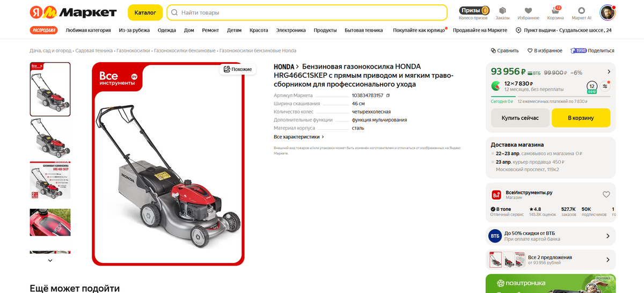Expand Все характеристики list
644x293 pixels.
coord(299,137)
